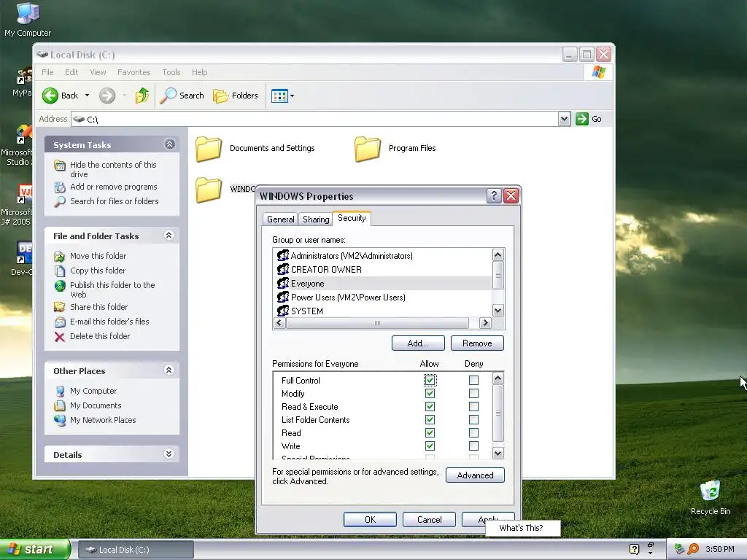Open the Edit menu
The height and width of the screenshot is (560, 747).
71,72
